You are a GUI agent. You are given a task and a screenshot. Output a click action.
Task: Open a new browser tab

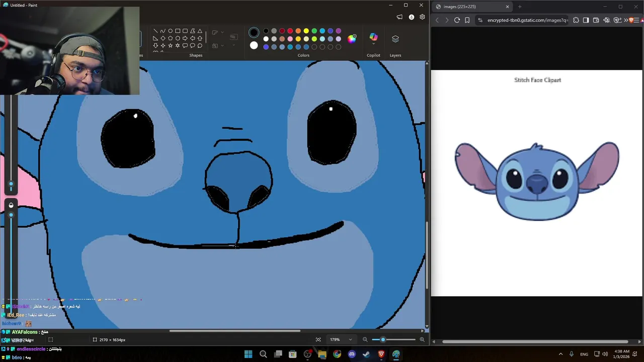(520, 7)
